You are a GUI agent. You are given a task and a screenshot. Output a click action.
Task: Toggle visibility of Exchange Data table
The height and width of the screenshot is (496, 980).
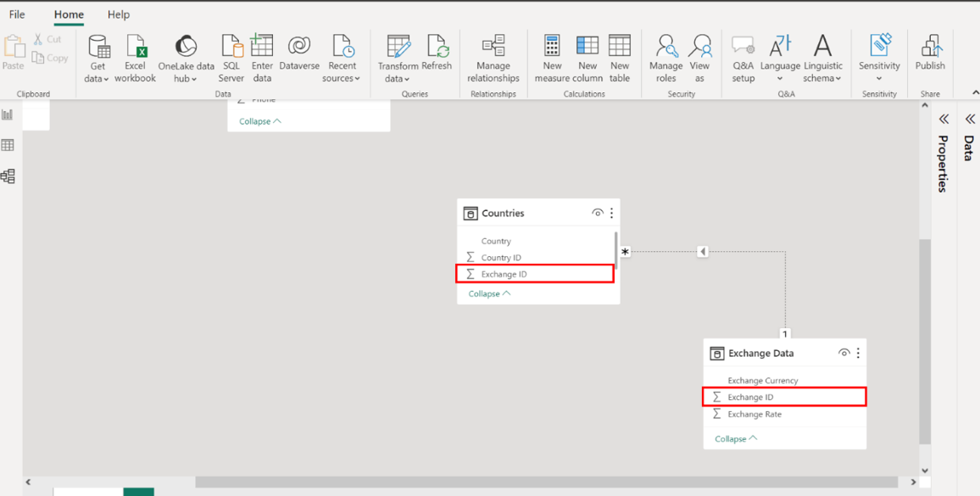[x=844, y=354]
